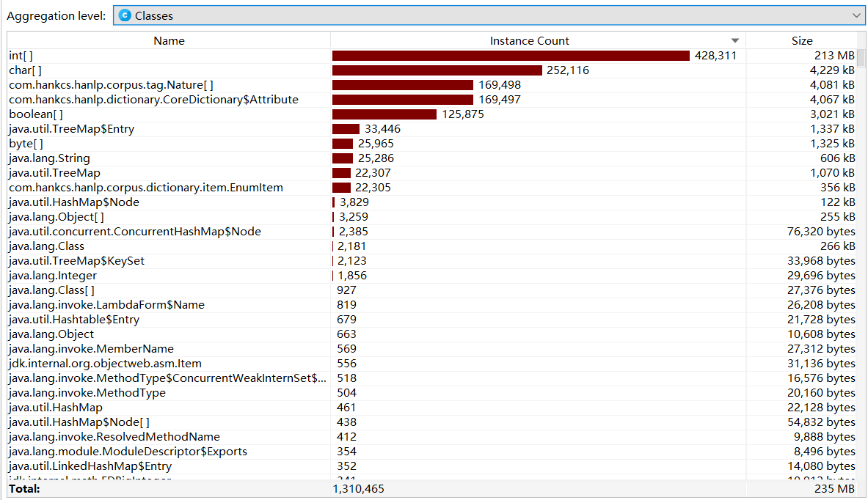868x500 pixels.
Task: Select the EnumItem class row
Action: [x=432, y=188]
